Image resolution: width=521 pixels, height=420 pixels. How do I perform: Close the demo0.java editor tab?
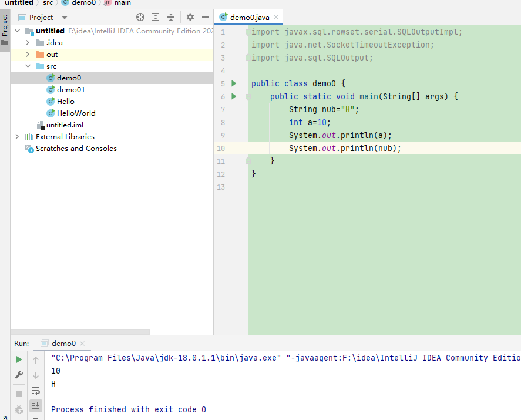[276, 17]
